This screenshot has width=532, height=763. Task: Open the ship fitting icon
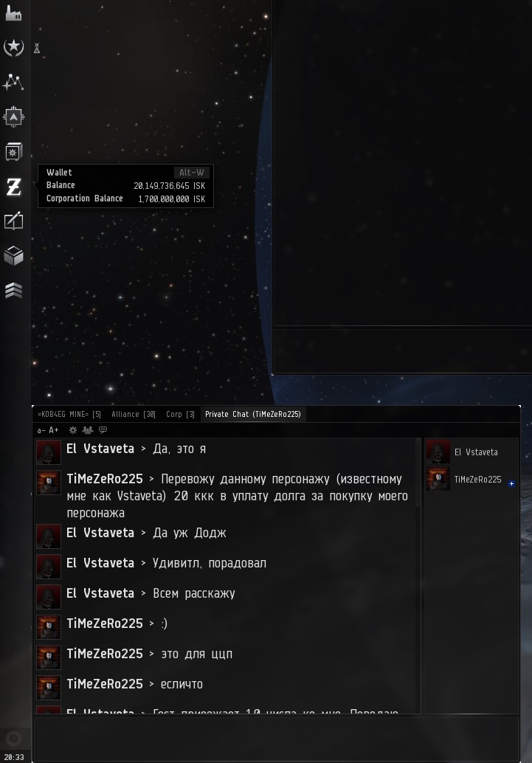13,117
